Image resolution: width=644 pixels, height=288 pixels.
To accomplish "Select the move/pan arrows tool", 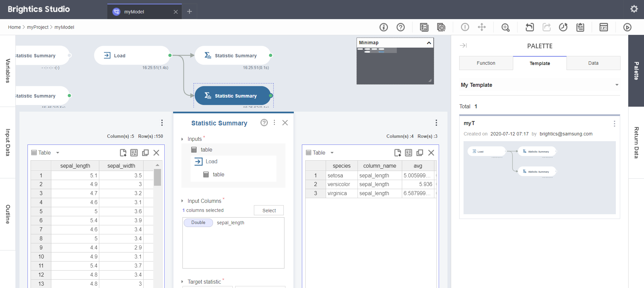I will coord(482,27).
